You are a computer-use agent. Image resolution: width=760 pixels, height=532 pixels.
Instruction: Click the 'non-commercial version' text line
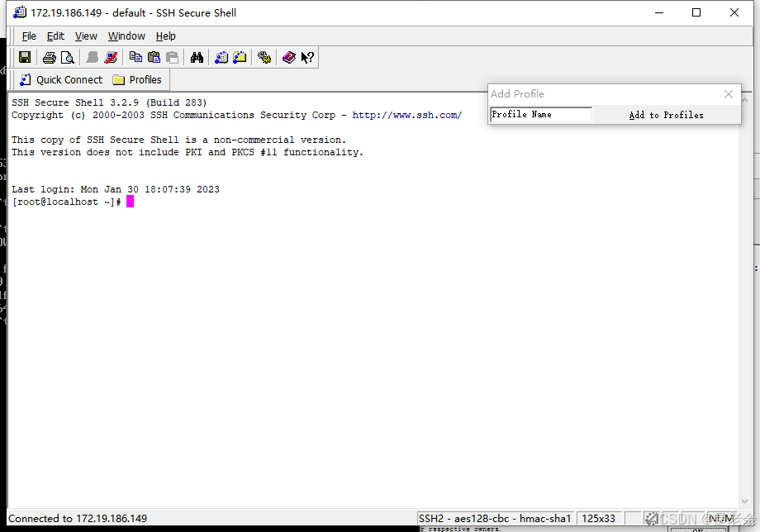[179, 140]
